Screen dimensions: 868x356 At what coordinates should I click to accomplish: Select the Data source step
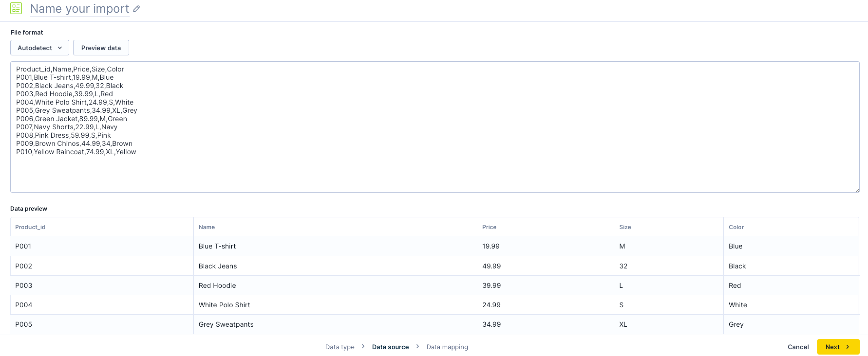click(390, 347)
